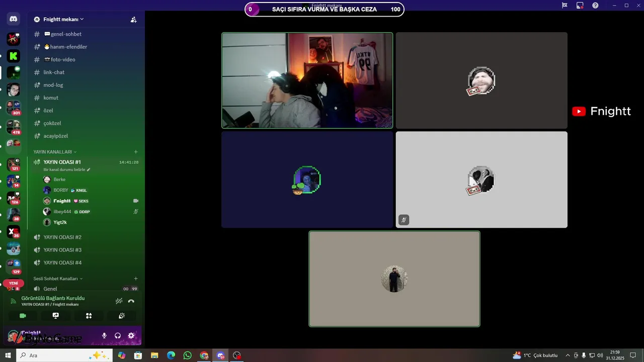
Task: Invite people icon beside Fnightt mekanı
Action: tap(133, 20)
